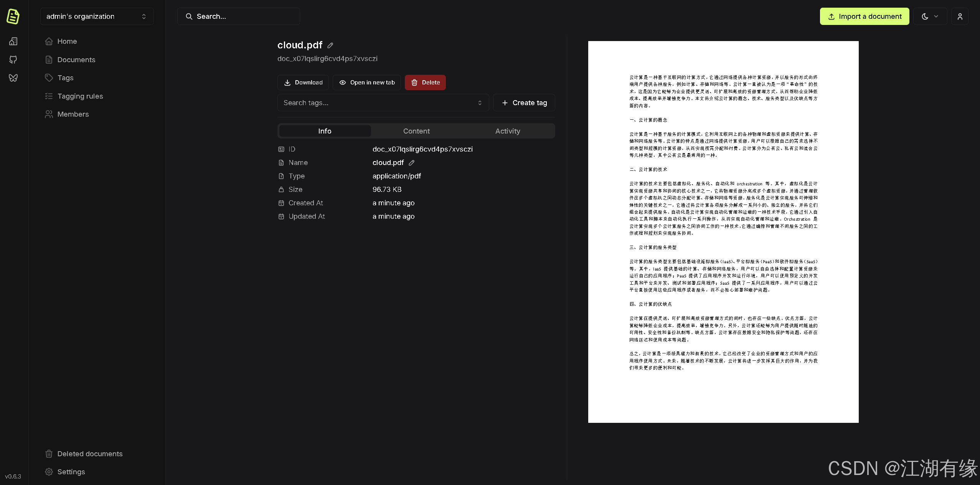Open the Search tags dropdown
Screen dimensions: 980x485
[383, 102]
